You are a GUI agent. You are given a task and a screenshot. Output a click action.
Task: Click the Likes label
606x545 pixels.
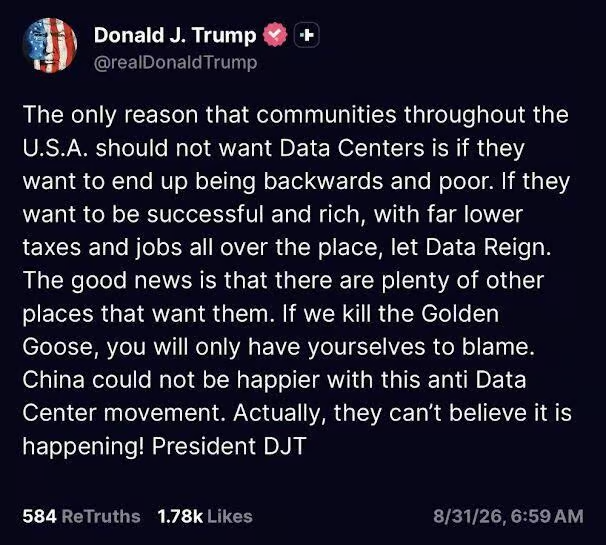click(230, 516)
